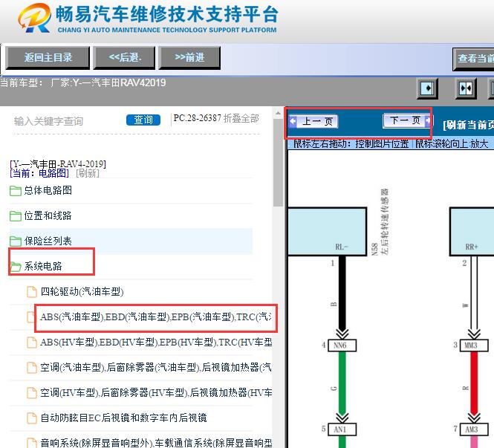Go to next page with 下一页
494x448 pixels.
point(407,120)
